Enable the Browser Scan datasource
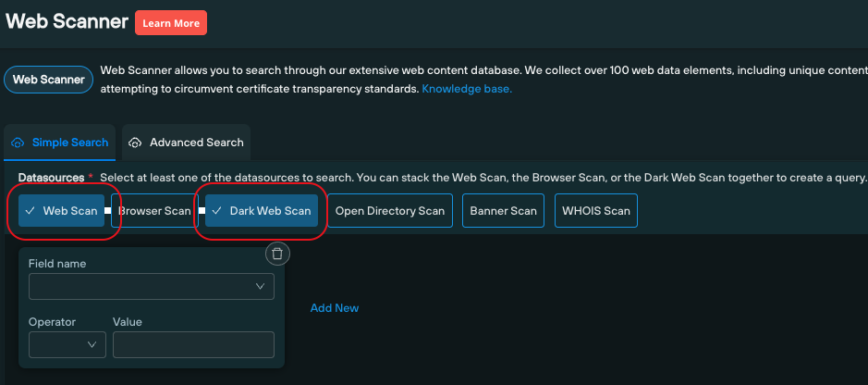This screenshot has width=868, height=385. click(154, 211)
